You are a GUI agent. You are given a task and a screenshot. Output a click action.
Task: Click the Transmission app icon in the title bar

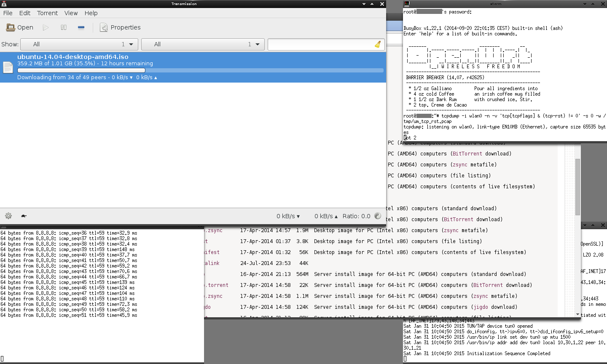point(4,4)
